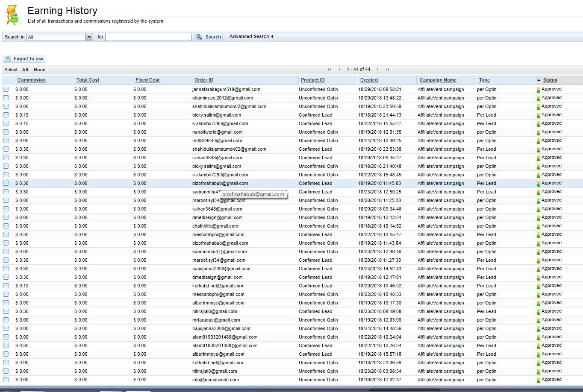The width and height of the screenshot is (583, 392).
Task: Click Approved status icon for jannatarabegum518@gmail.com
Action: coord(539,90)
